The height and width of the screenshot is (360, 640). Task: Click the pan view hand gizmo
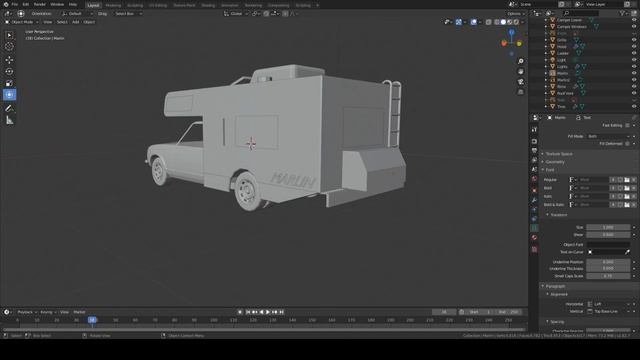(520, 71)
